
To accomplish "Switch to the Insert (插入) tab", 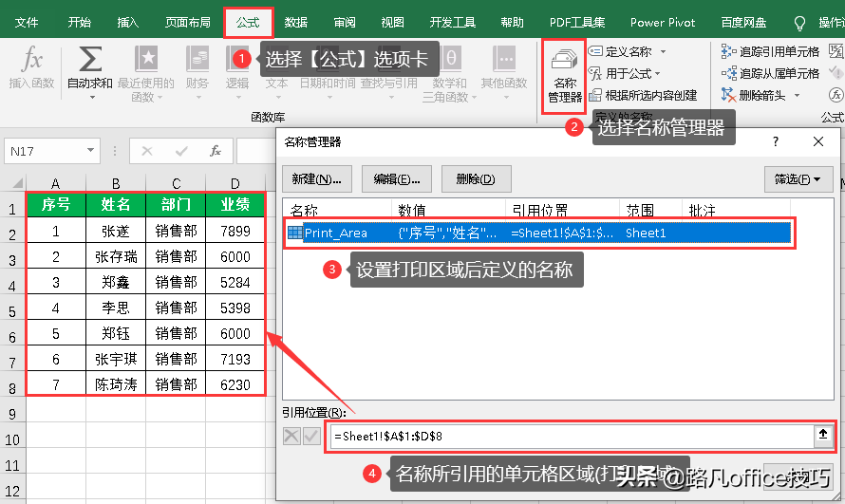I will click(128, 22).
